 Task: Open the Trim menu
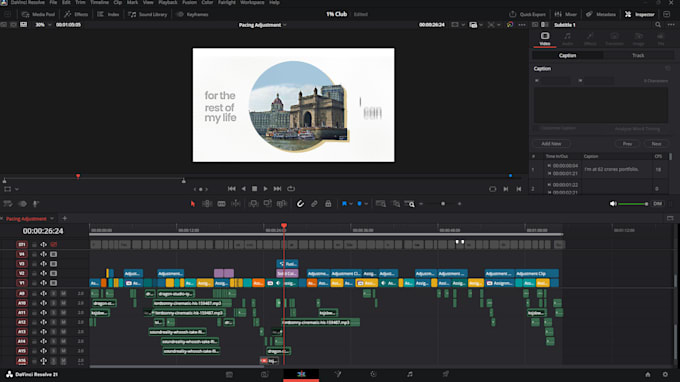click(80, 3)
